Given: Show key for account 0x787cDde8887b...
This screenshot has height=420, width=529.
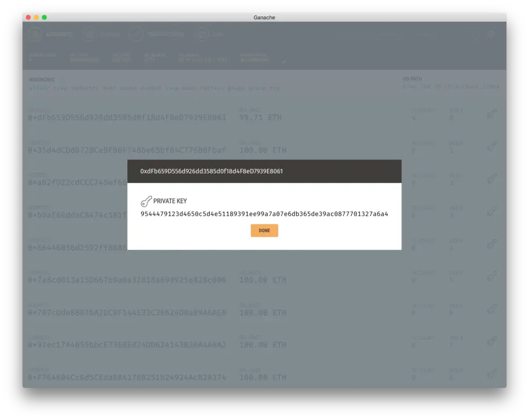Looking at the screenshot, I should click(492, 309).
